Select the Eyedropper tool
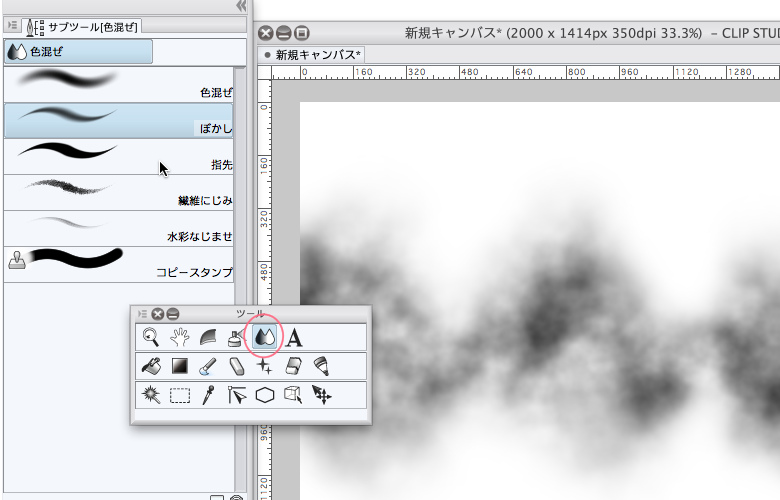 pos(208,395)
